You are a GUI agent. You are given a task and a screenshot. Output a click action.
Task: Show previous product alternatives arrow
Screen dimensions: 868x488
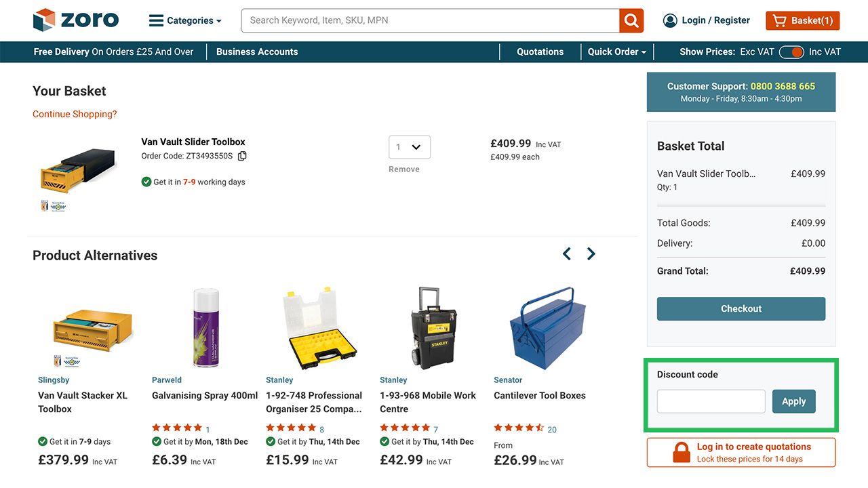click(567, 253)
